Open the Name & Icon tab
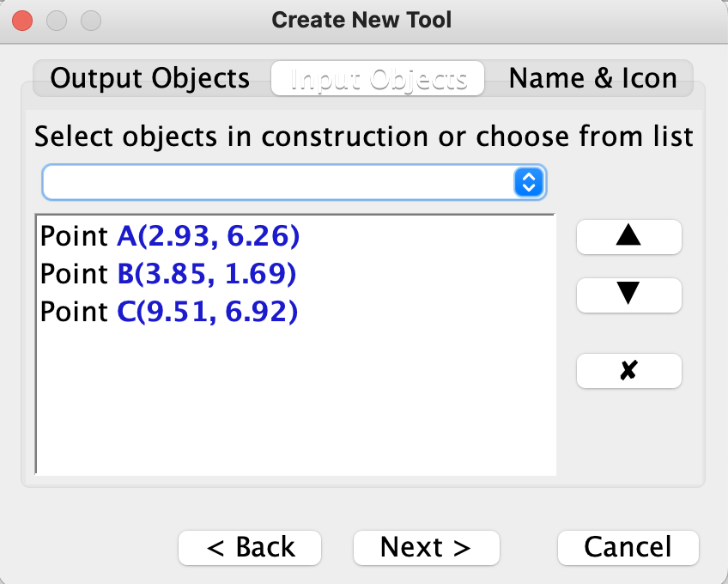728x584 pixels. click(x=592, y=78)
